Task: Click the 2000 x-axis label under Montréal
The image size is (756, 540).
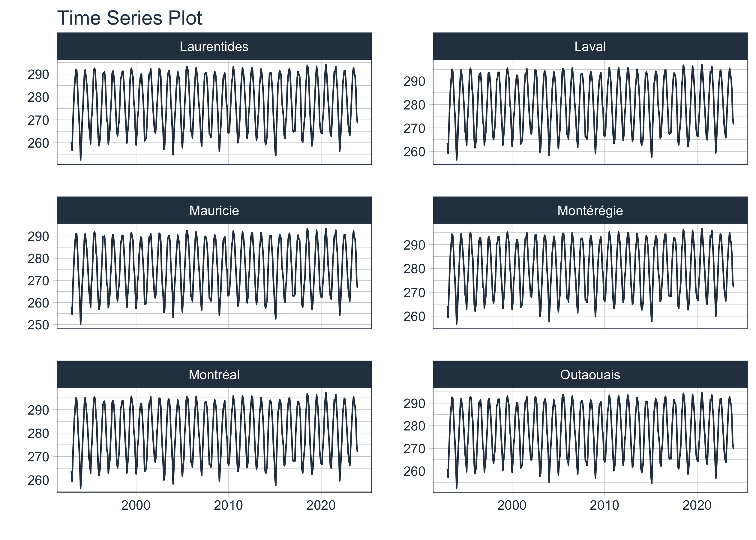Action: point(136,505)
